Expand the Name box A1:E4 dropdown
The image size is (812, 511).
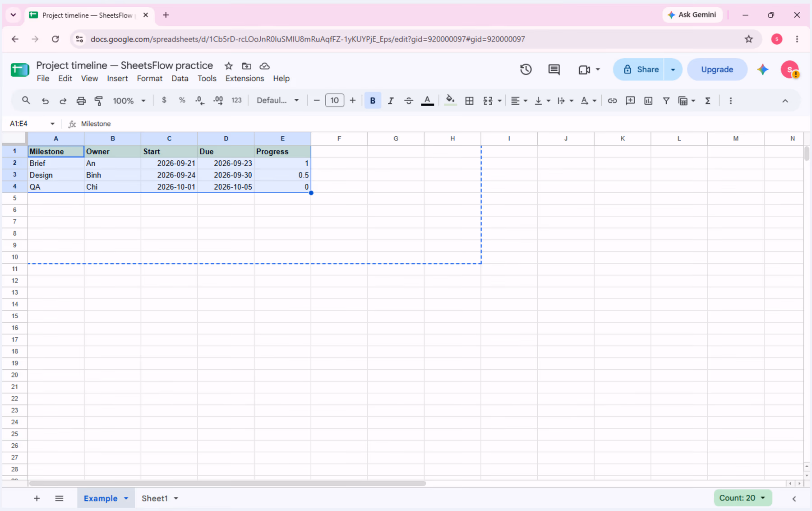click(x=52, y=124)
